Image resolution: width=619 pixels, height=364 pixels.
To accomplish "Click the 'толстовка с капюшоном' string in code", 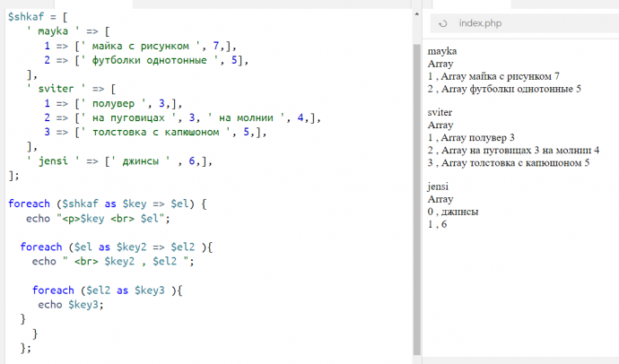I will point(155,132).
